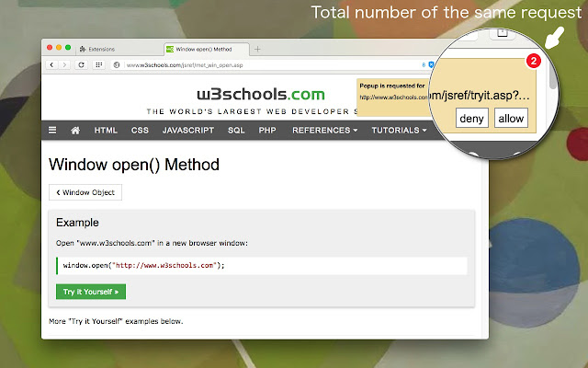Viewport: 588px width, 368px height.
Task: Click the Window open() Method heading
Action: tap(134, 165)
